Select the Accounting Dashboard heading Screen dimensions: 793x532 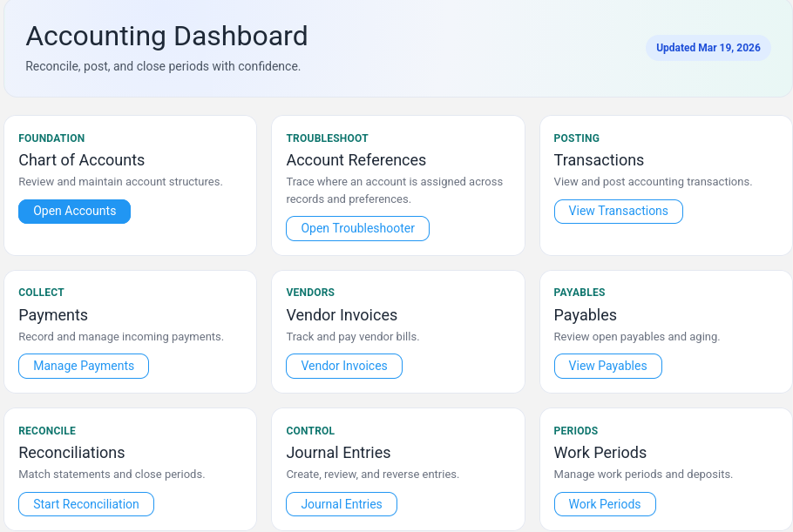point(167,37)
